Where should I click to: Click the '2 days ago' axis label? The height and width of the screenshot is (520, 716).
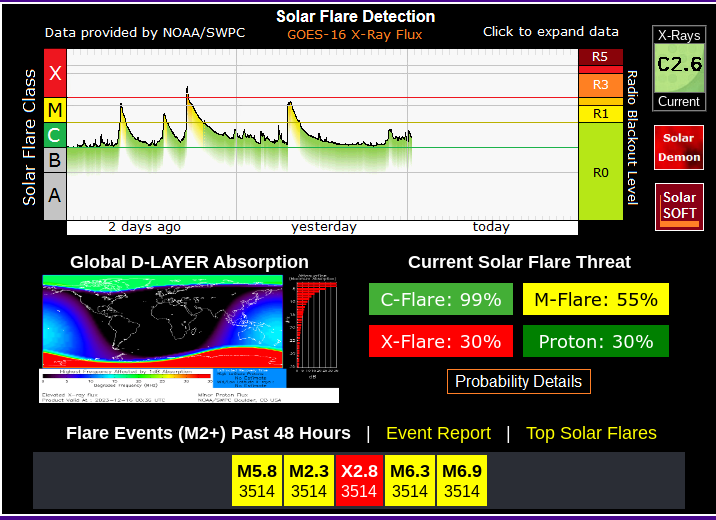(x=144, y=227)
